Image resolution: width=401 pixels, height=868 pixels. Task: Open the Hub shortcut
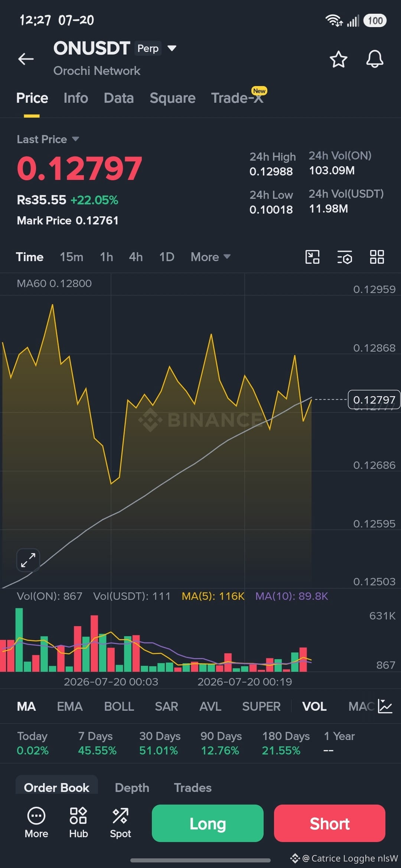pos(78,823)
